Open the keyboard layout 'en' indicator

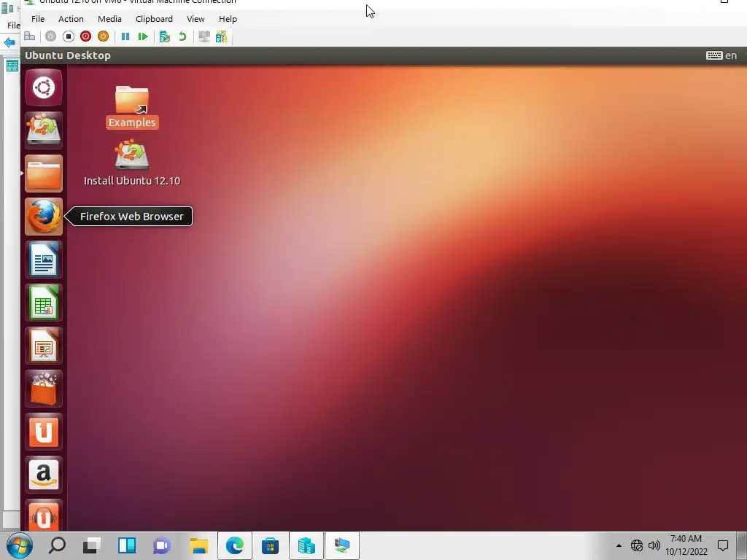click(x=721, y=55)
